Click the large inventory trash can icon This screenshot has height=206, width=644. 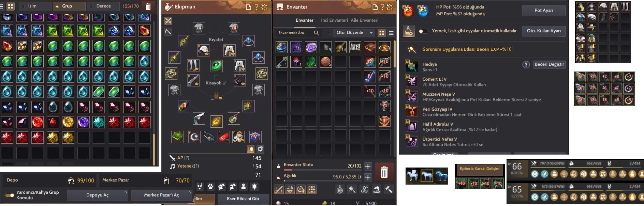pos(384,171)
